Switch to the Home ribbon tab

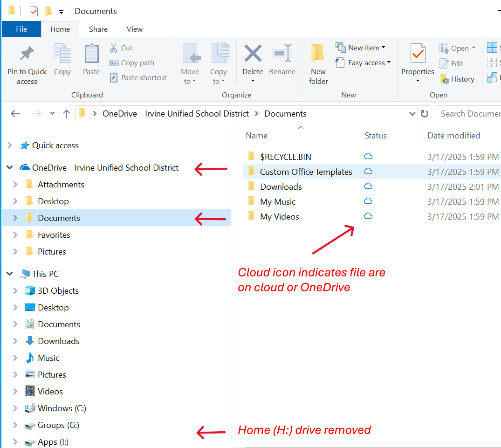pyautogui.click(x=60, y=29)
